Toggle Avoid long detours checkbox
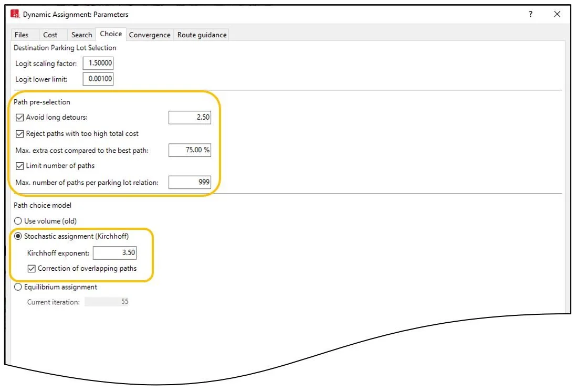575x392 pixels. click(x=19, y=118)
